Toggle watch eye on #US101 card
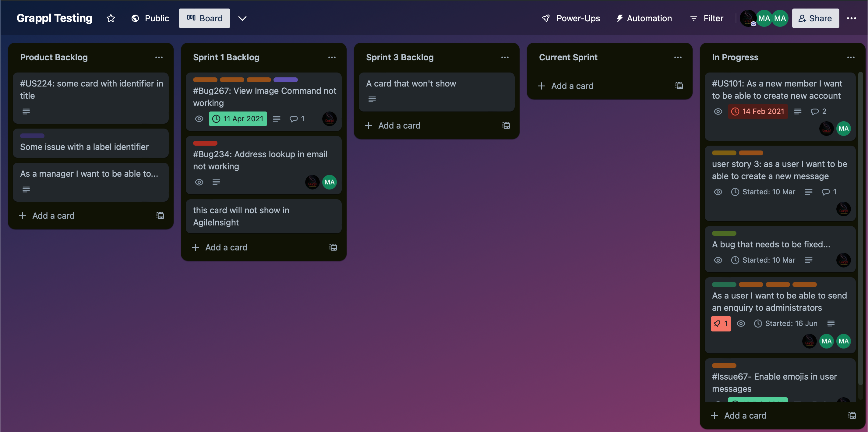The width and height of the screenshot is (868, 432). click(x=718, y=112)
